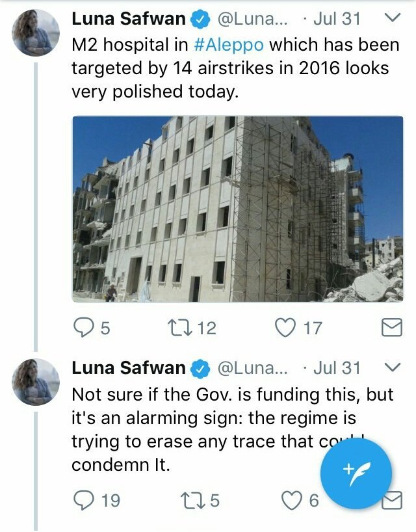The width and height of the screenshot is (416, 532).
Task: Open Luna Safwan's name on second tweet
Action: point(129,368)
